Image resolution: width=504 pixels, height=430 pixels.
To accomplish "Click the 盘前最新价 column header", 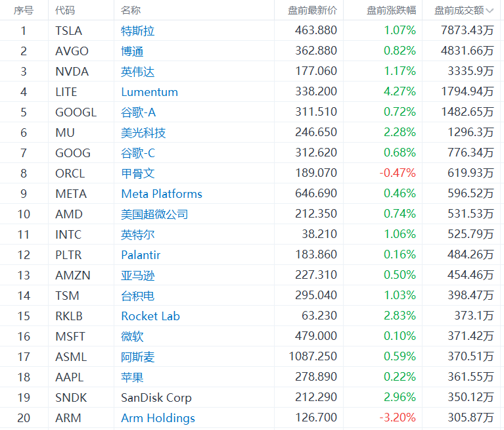I will point(312,11).
